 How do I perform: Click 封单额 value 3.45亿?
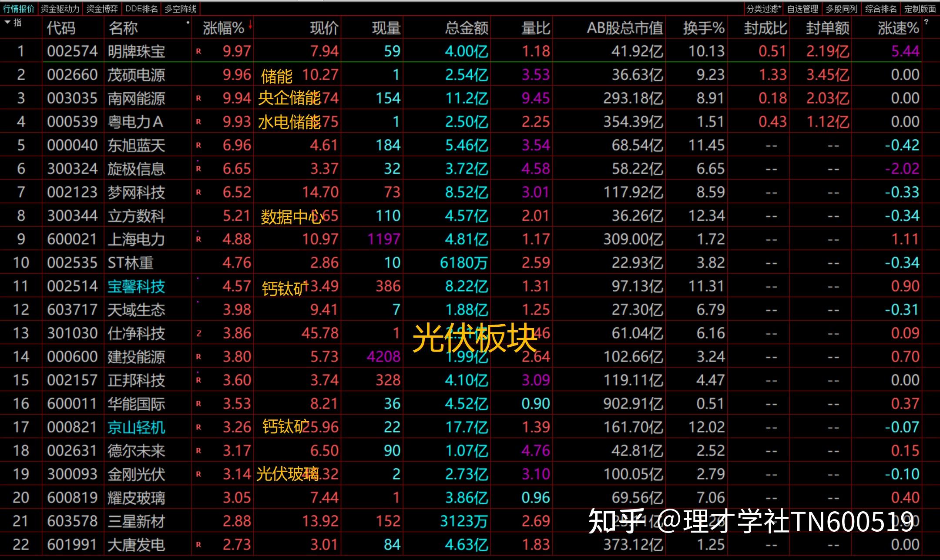(x=828, y=75)
